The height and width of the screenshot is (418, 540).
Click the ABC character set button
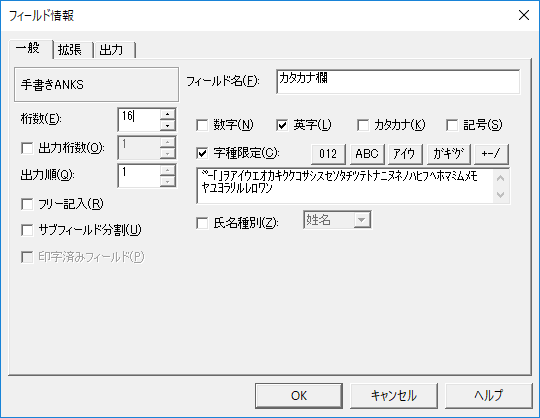367,154
